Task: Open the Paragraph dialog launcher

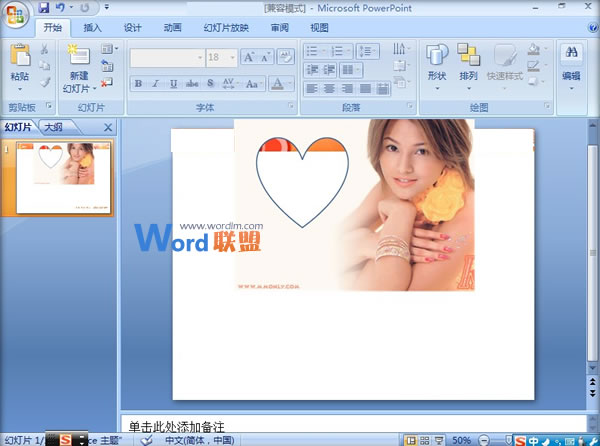Action: tap(410, 106)
